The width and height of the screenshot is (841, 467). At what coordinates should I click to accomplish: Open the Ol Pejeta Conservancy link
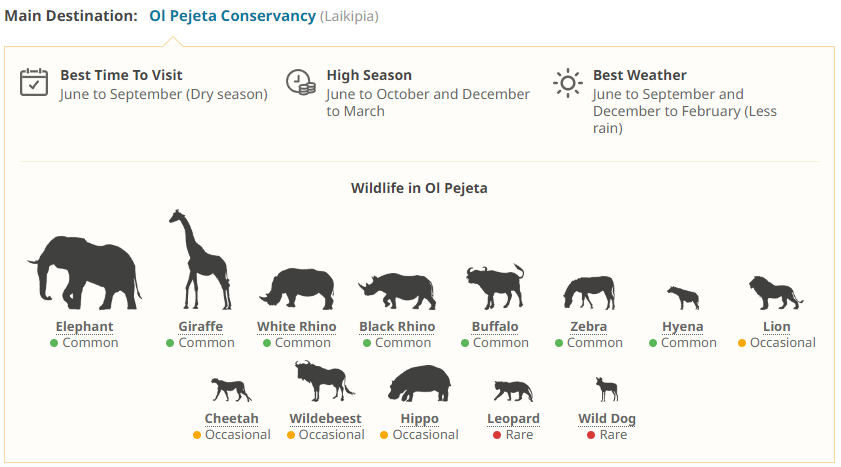232,17
